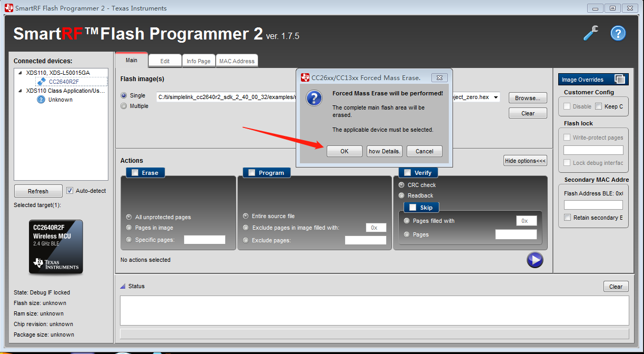
Task: Click the CC2640R2F Wireless MCU chip image
Action: click(56, 247)
